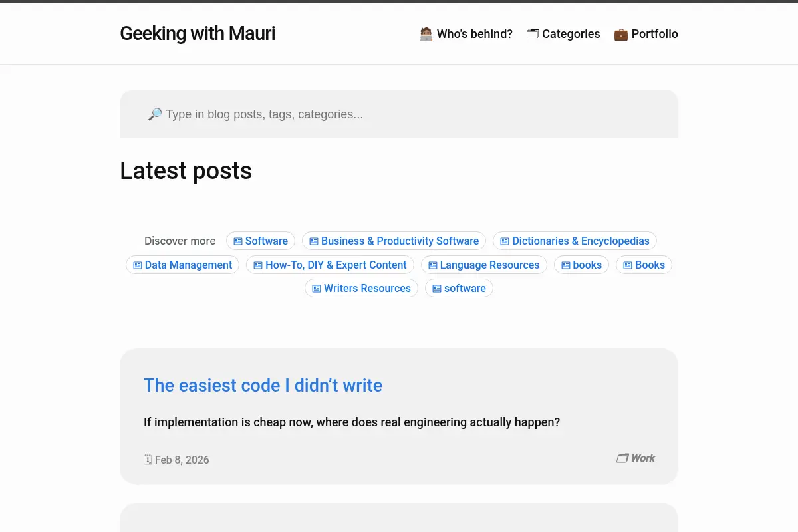Viewport: 798px width, 532px height.
Task: Select the capitalized Books chip
Action: (x=644, y=265)
